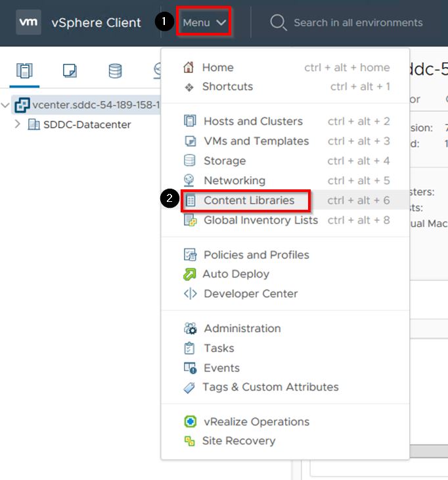Click the datacenter icon beside SDDC-Datacenter
This screenshot has height=480, width=448.
click(x=34, y=124)
